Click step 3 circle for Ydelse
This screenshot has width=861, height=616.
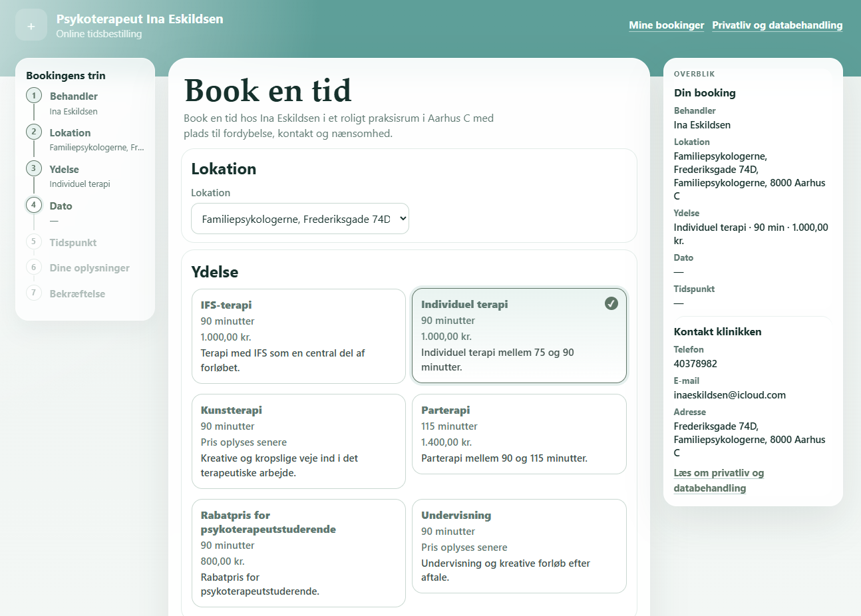tap(34, 168)
